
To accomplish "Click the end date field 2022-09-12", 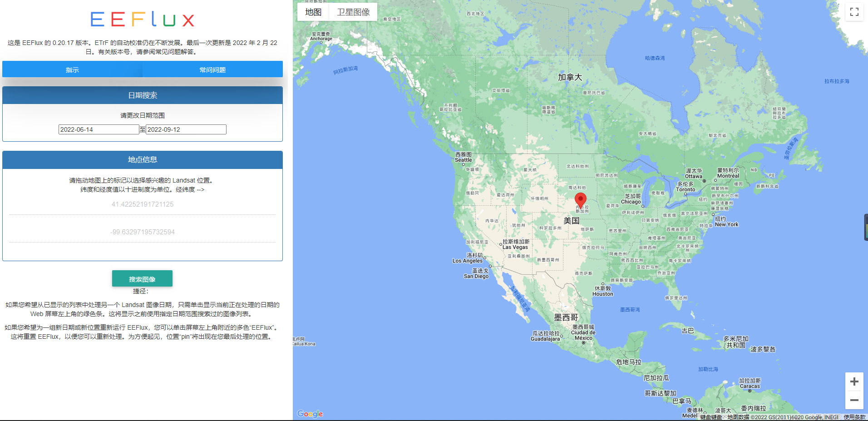I will click(x=186, y=129).
